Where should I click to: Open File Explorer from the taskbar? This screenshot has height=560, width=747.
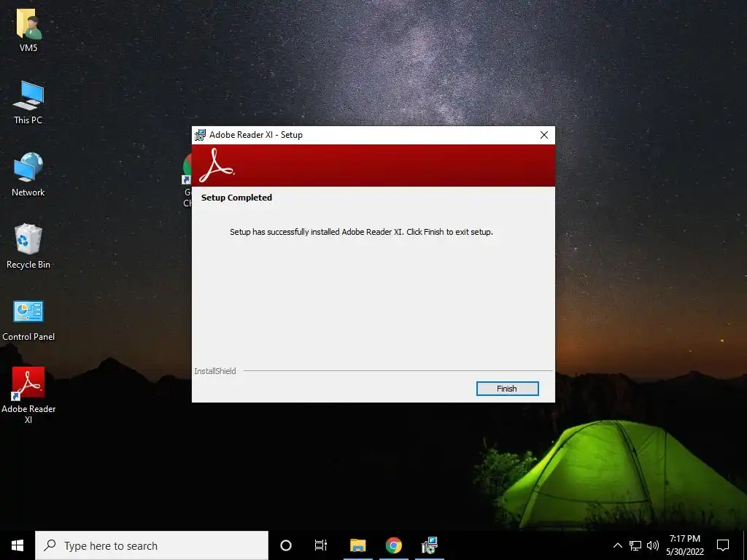pyautogui.click(x=357, y=545)
